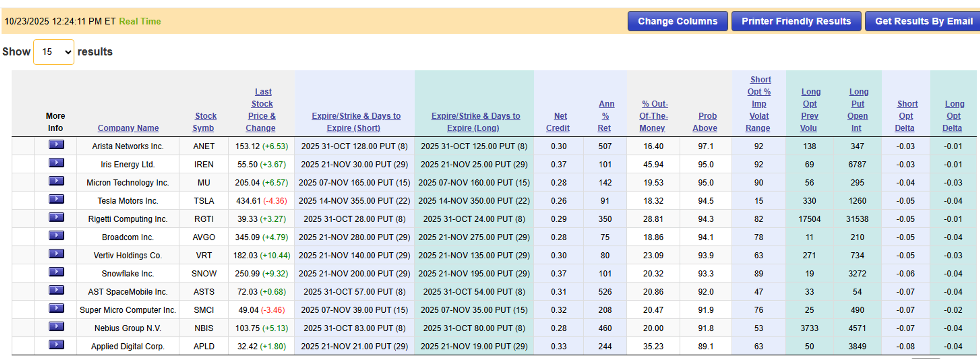
Task: Sort by Last Stock Price & Change
Action: 261,110
